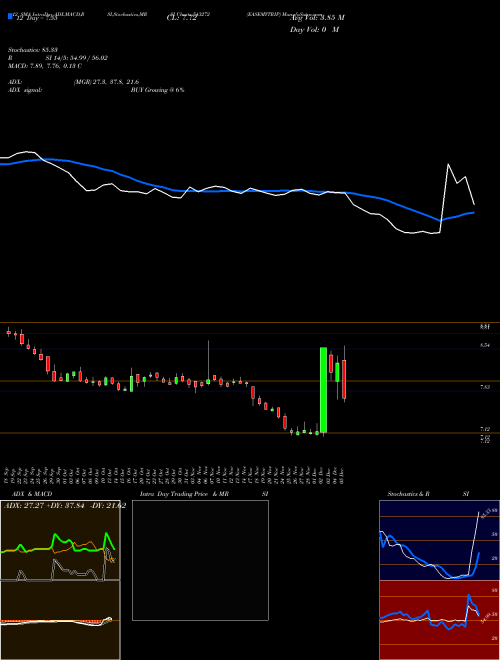Click the ADX (MGR) 27.3, 37.8, 21.6 values
This screenshot has width=500, height=660.
click(106, 82)
